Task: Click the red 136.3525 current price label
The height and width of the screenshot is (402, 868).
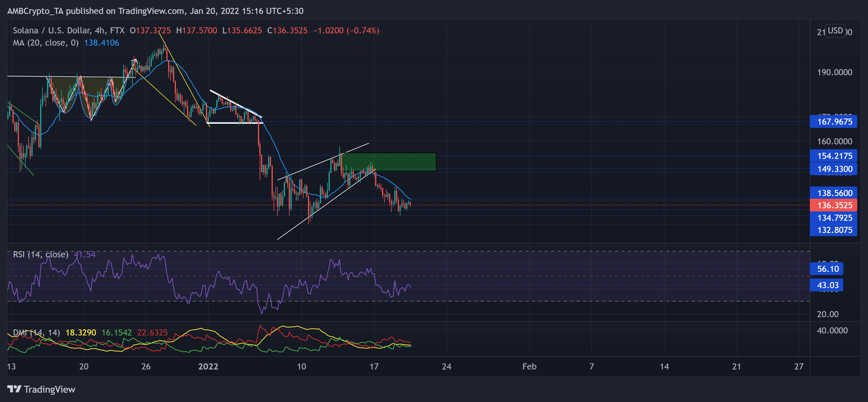Action: click(x=833, y=205)
